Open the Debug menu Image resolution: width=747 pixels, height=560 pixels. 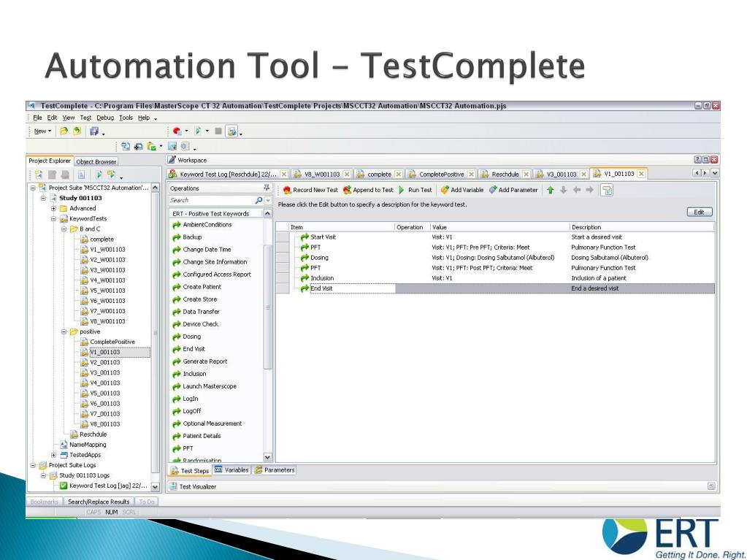105,118
